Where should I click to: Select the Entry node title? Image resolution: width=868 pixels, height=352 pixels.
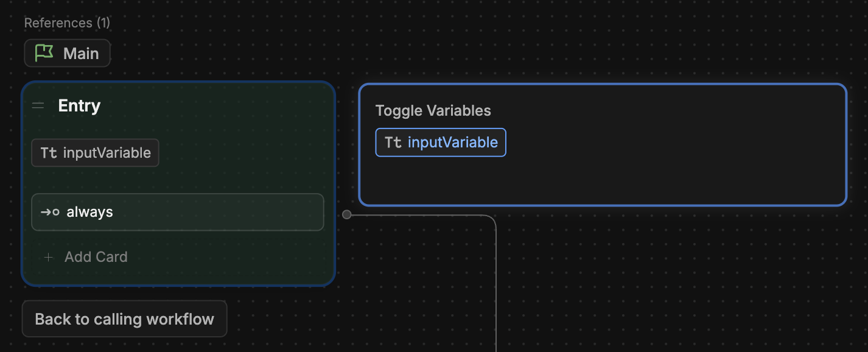click(79, 105)
